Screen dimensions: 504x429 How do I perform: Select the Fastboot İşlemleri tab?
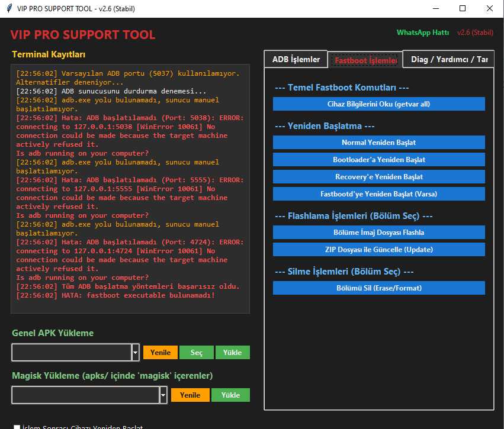365,59
